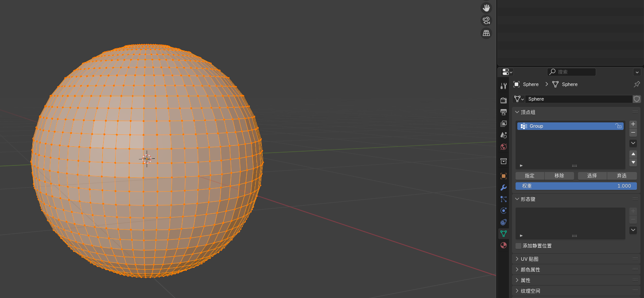Click the 弃选 deselect button
644x298 pixels.
[622, 176]
